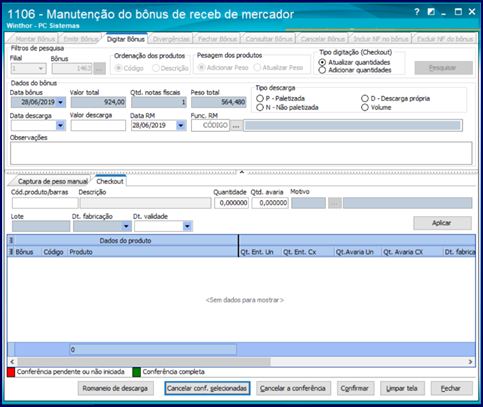The width and height of the screenshot is (483, 407).
Task: Open Excluir NF do bônus tab
Action: pyautogui.click(x=445, y=39)
